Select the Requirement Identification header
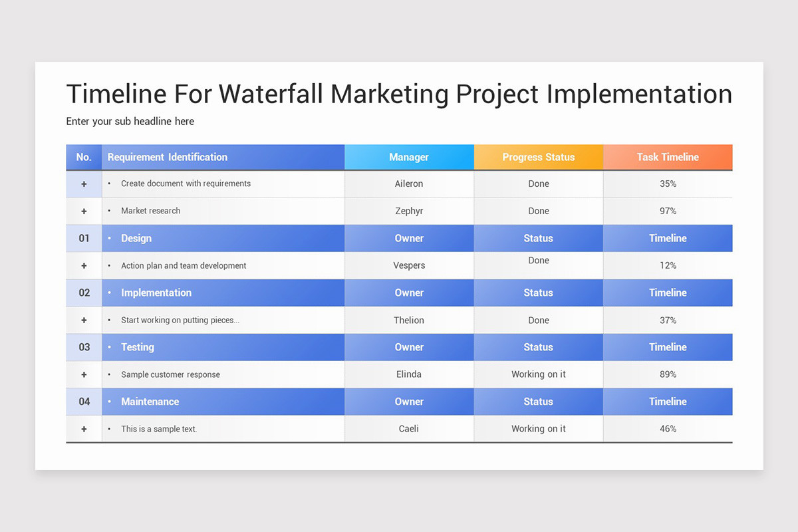The width and height of the screenshot is (798, 532). tap(167, 157)
